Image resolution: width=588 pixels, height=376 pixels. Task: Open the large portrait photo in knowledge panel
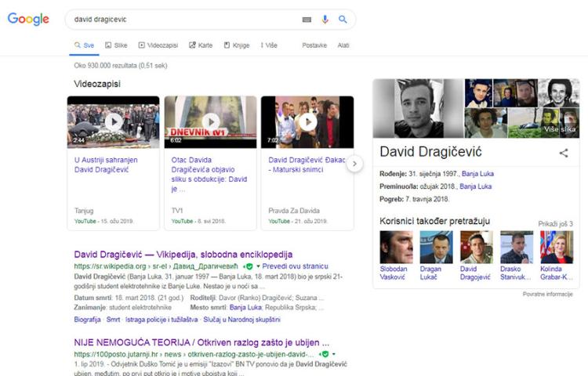418,108
